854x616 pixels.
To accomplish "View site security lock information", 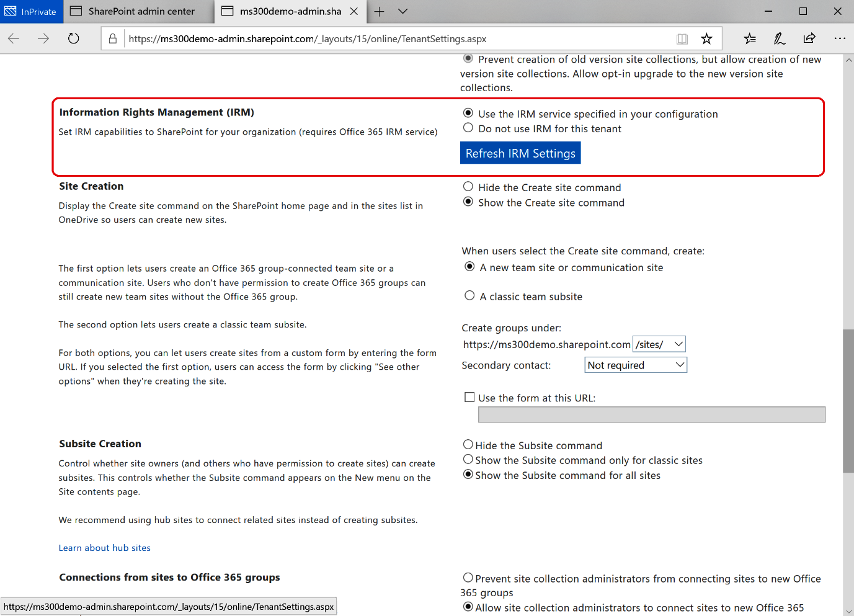I will coord(113,38).
